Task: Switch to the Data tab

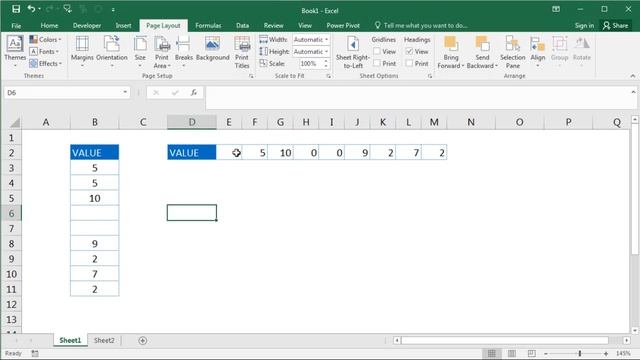Action: (x=242, y=26)
